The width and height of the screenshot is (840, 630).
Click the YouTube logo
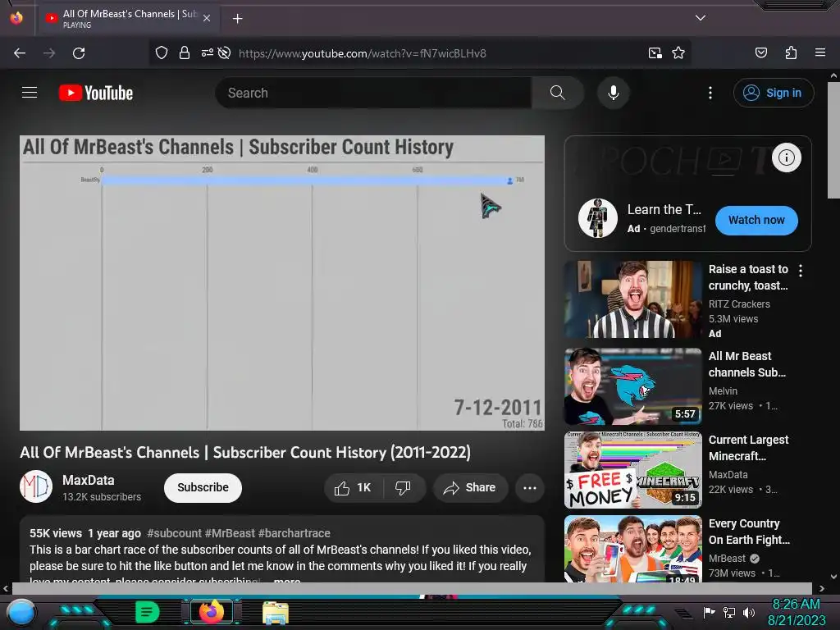click(x=96, y=93)
